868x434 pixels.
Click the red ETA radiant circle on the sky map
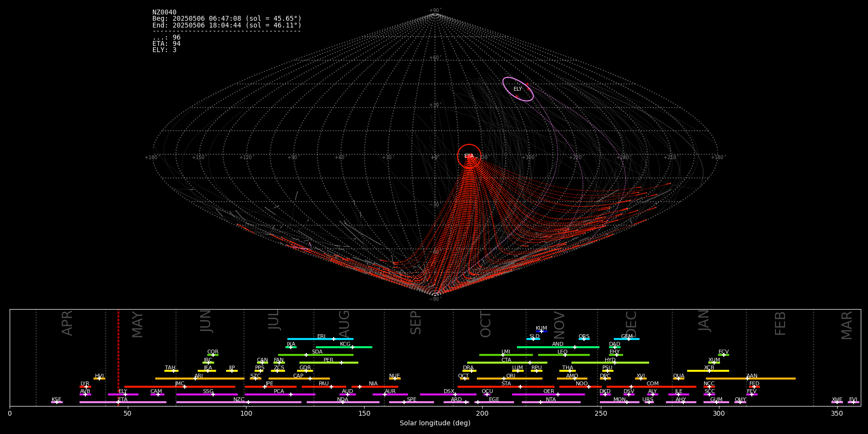tap(469, 156)
